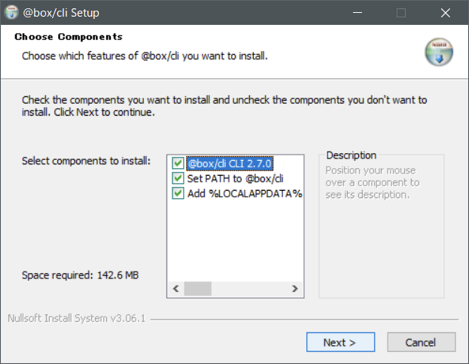The image size is (469, 364).
Task: Click the horizontal scrollbar thumb in the components list
Action: point(198,288)
